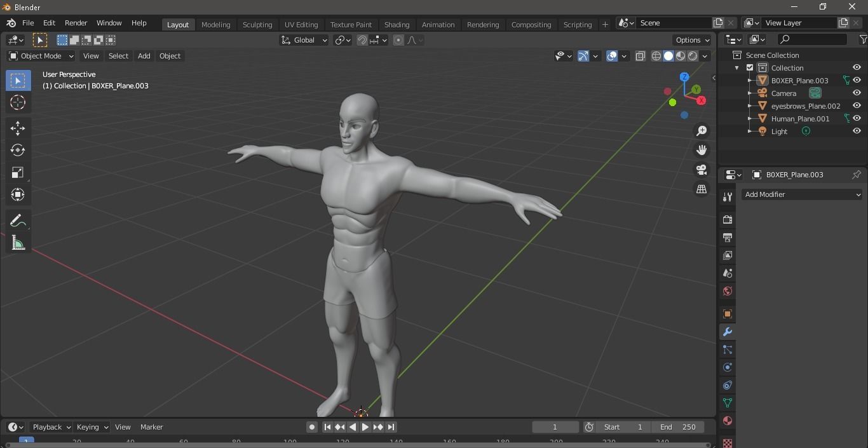868x448 pixels.
Task: Hide eyesbrows_Plane.002 via eye icon
Action: 857,106
